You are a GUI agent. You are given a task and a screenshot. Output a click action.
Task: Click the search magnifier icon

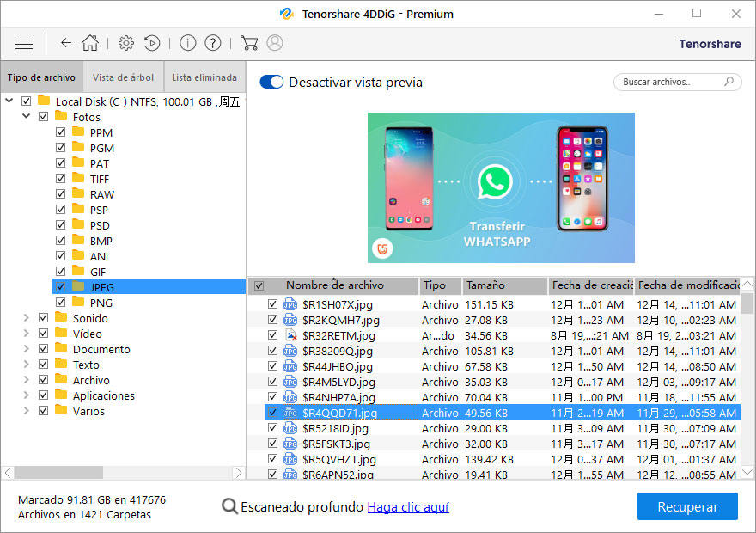point(729,82)
